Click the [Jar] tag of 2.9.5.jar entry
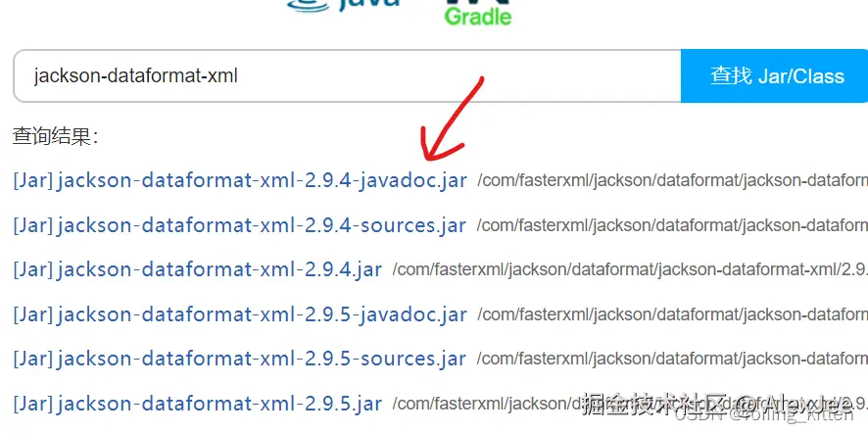Screen dimensions: 868x433 pos(33,404)
